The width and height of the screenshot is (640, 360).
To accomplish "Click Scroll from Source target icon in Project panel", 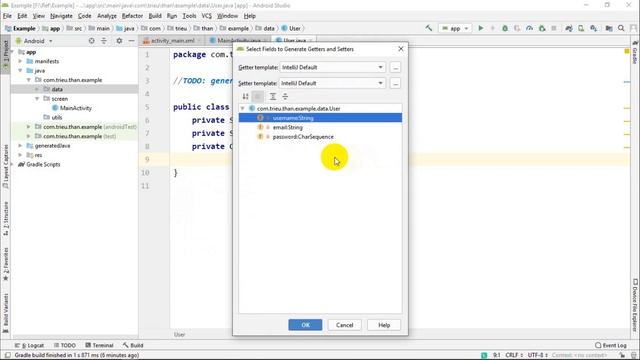I will pyautogui.click(x=91, y=41).
